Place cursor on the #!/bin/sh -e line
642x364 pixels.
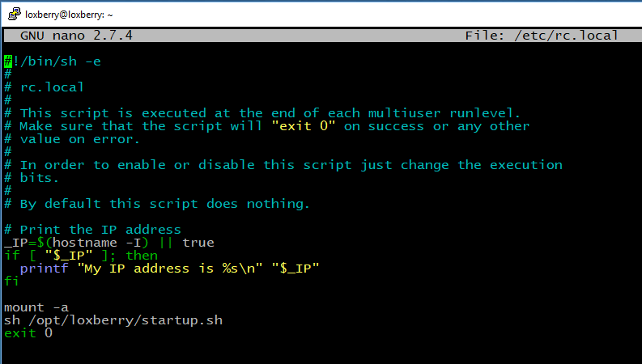point(53,61)
